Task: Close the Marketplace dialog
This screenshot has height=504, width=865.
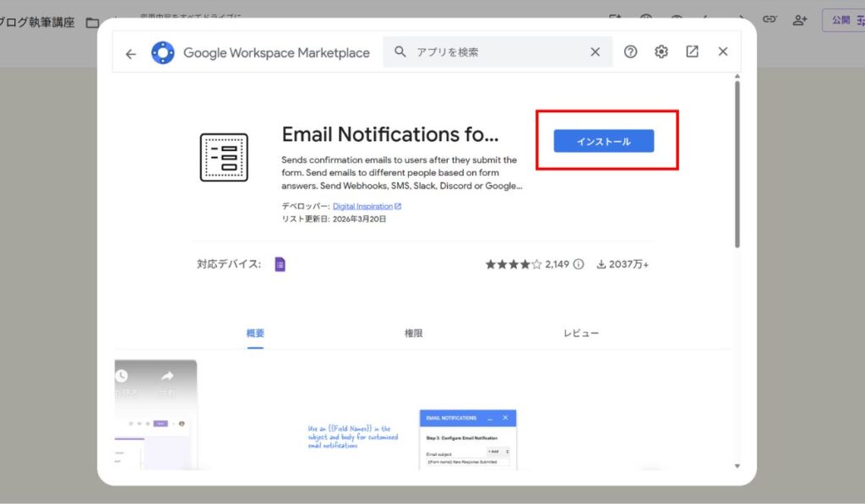Action: pyautogui.click(x=722, y=52)
